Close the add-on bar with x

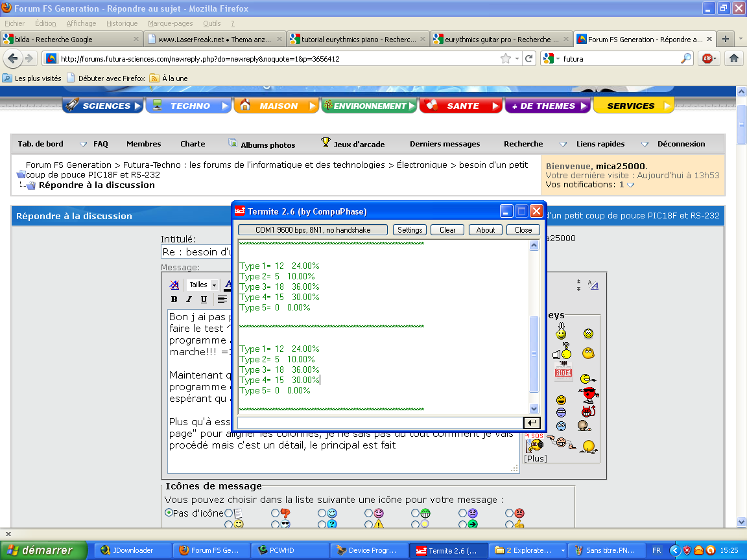(8, 534)
